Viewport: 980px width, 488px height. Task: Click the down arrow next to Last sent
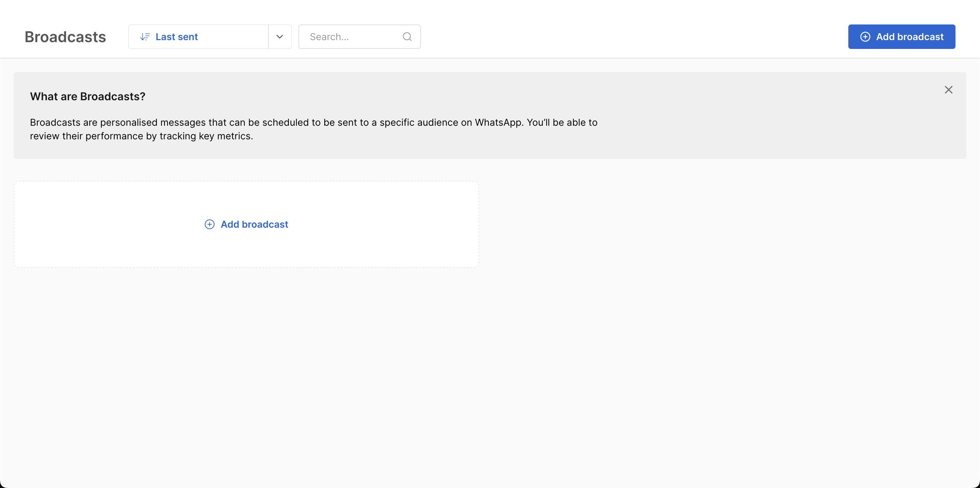point(280,37)
